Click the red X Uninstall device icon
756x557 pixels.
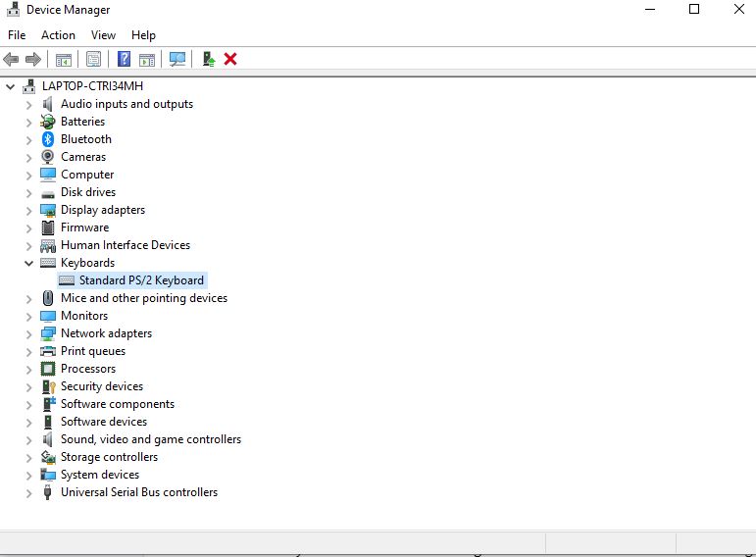point(230,59)
